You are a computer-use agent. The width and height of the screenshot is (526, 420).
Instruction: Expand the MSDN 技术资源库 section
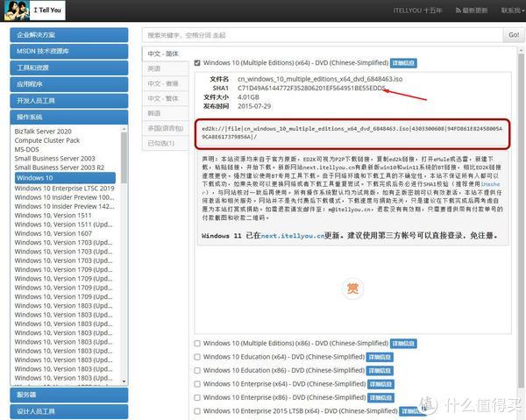click(x=68, y=51)
